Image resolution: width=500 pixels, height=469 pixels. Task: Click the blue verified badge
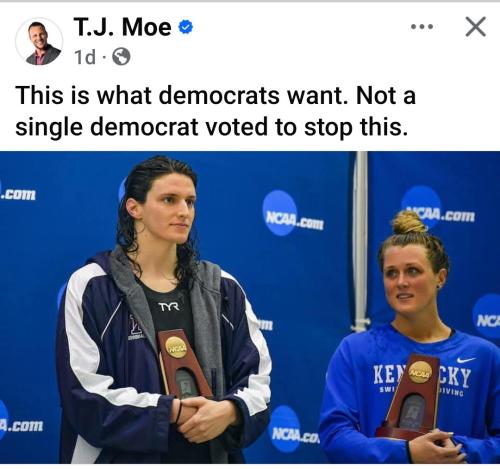pos(186,27)
